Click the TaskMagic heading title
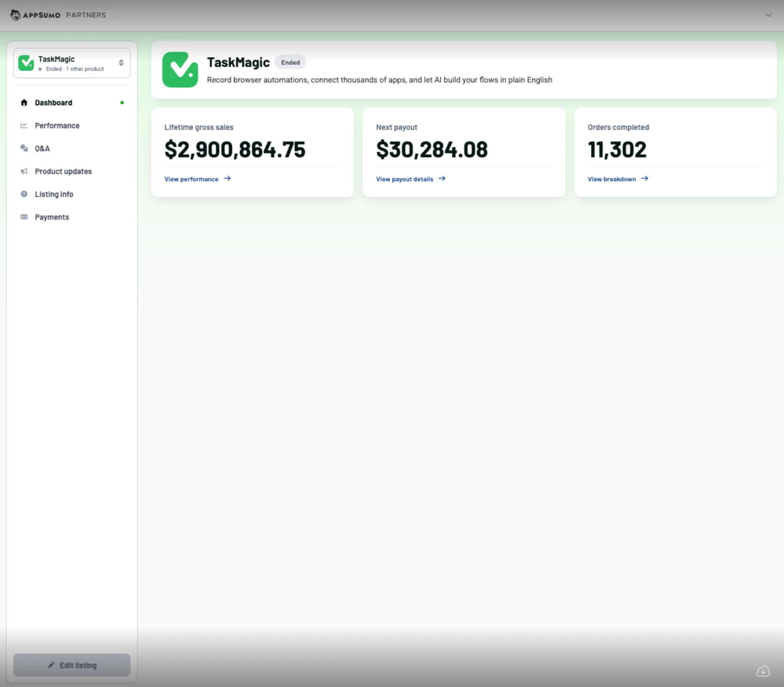Image resolution: width=784 pixels, height=687 pixels. point(238,62)
